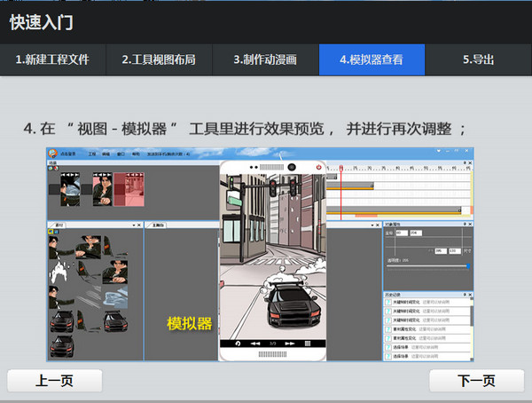Click the simulator menu icon at bottom right

coord(308,343)
